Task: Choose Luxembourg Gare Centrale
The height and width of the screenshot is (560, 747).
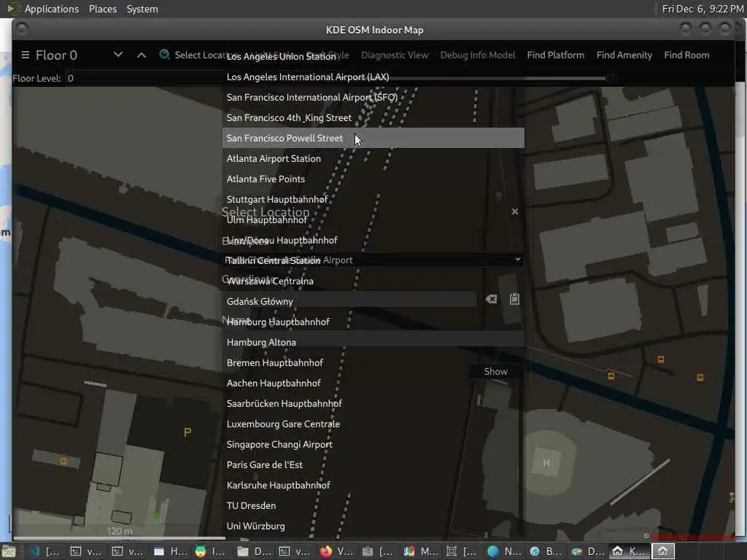Action: point(373,424)
